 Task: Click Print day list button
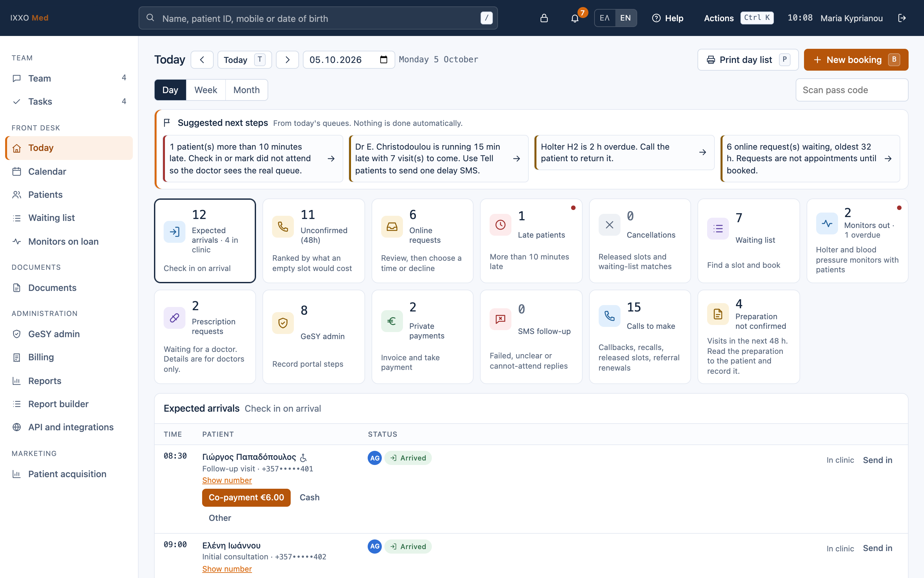click(x=748, y=60)
